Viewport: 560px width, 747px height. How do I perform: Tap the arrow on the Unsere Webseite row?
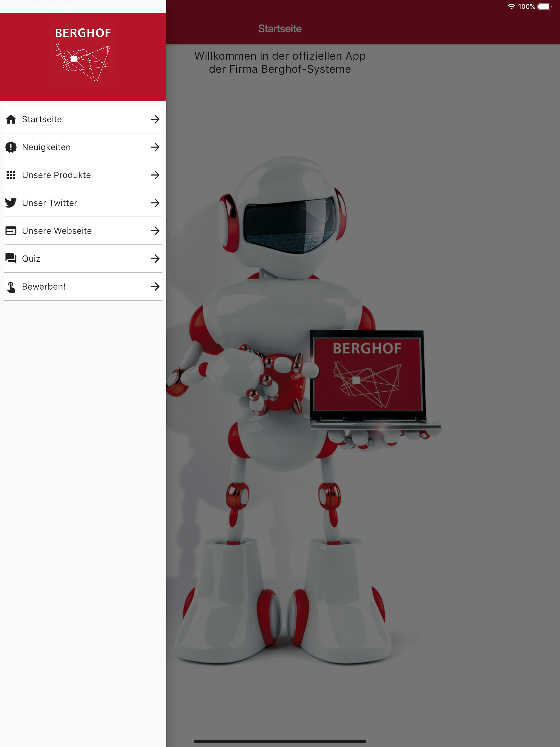point(155,231)
